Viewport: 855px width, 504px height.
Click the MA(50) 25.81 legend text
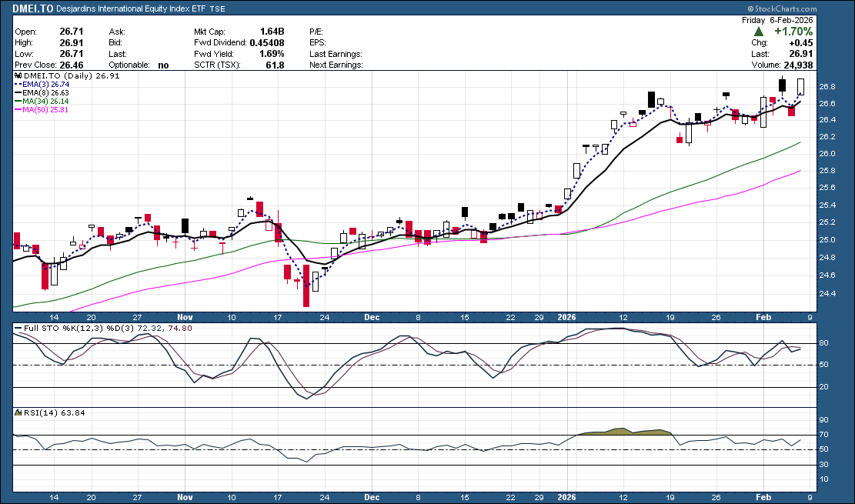(x=45, y=109)
